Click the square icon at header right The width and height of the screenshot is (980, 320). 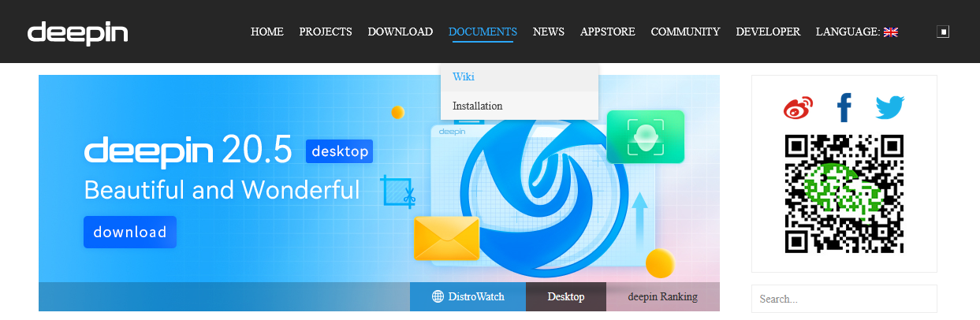tap(942, 32)
